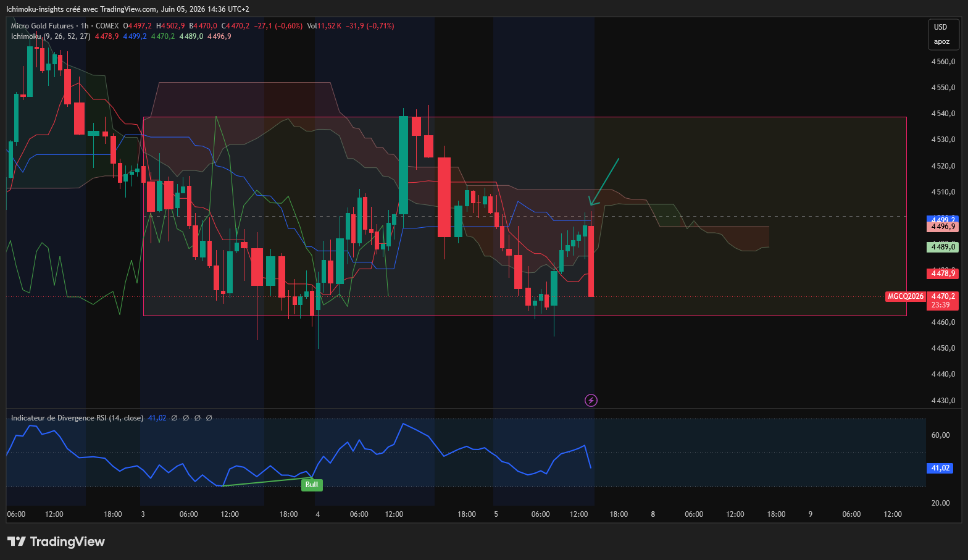This screenshot has width=968, height=560.
Task: Click the 41,02 value in the RSI legend
Action: click(157, 418)
